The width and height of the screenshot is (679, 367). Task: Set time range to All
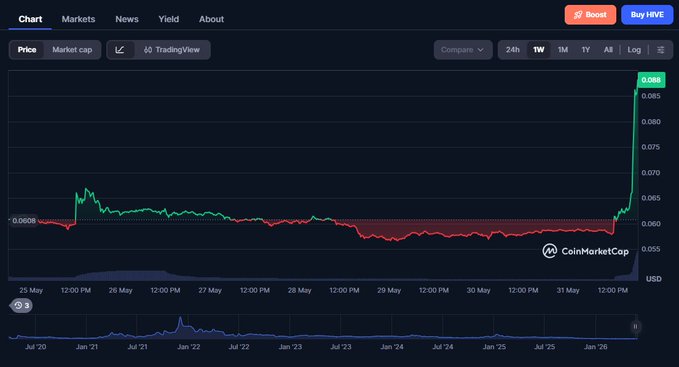click(x=608, y=50)
